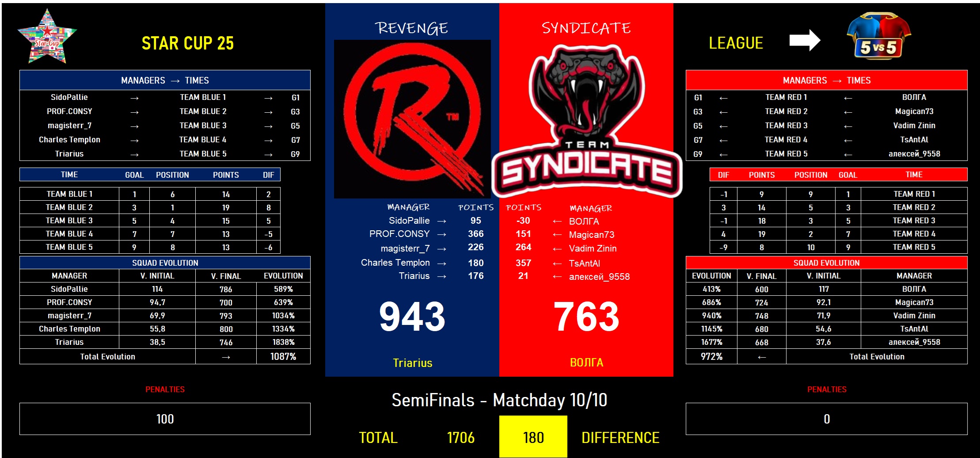The height and width of the screenshot is (458, 980).
Task: Click the Syndicate total score 763
Action: 586,317
